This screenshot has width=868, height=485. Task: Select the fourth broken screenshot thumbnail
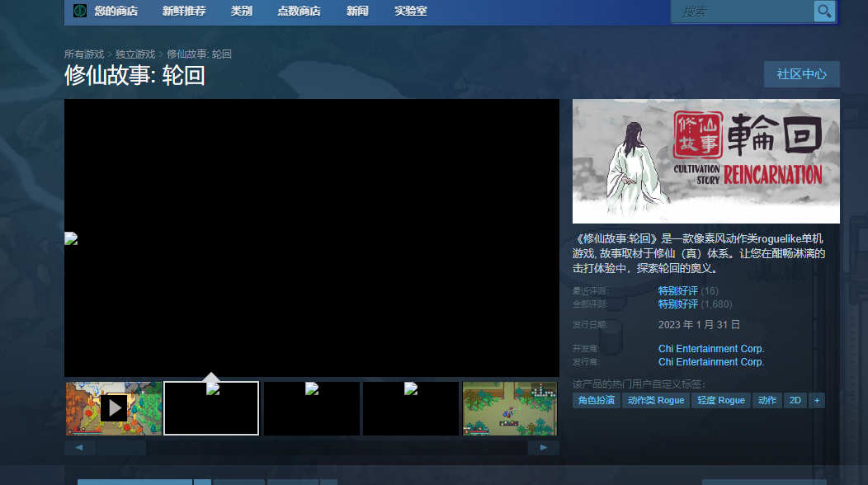click(x=411, y=408)
